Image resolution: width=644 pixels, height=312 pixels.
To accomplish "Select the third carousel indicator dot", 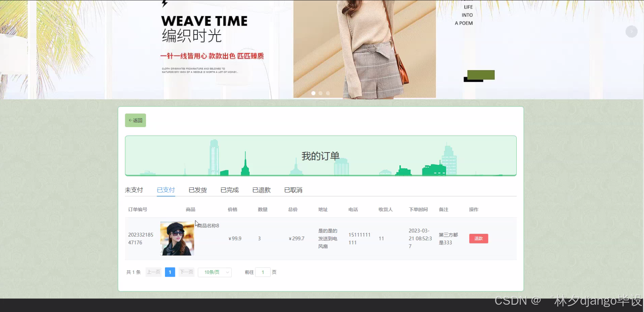I will click(x=328, y=93).
